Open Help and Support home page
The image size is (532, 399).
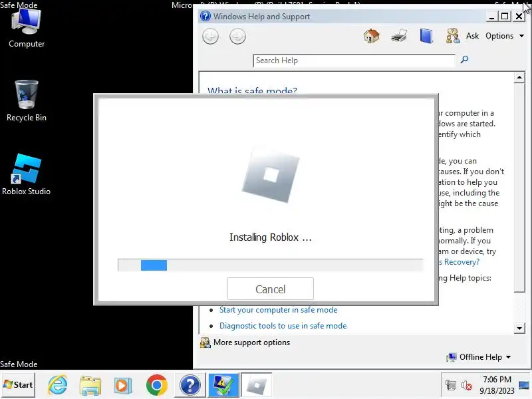[x=372, y=36]
